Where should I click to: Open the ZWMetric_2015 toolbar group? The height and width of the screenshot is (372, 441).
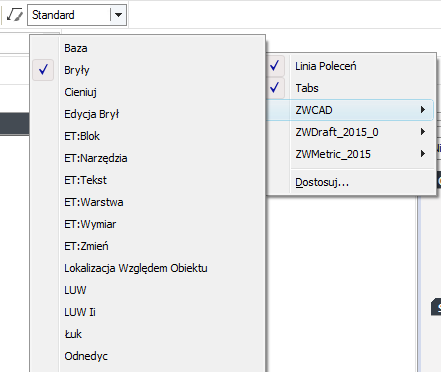[x=351, y=154]
